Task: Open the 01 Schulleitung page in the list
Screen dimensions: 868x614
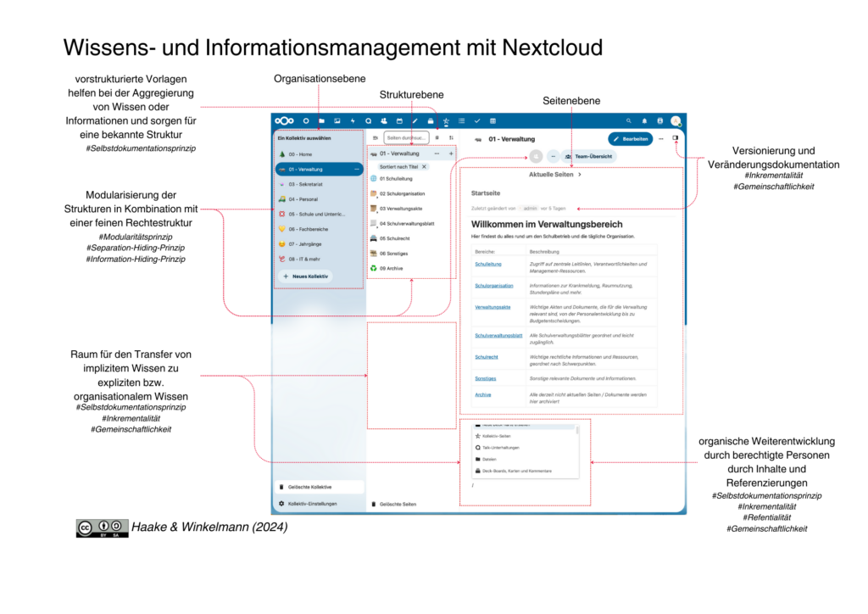Action: point(411,179)
